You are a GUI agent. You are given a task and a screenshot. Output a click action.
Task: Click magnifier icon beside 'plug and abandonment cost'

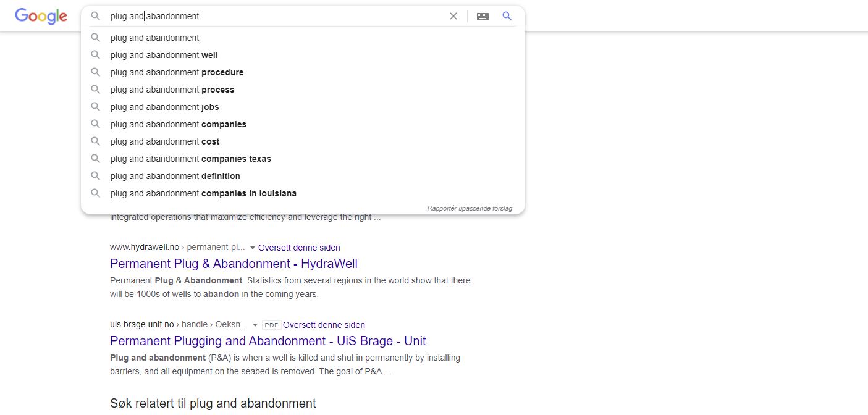[x=95, y=141]
